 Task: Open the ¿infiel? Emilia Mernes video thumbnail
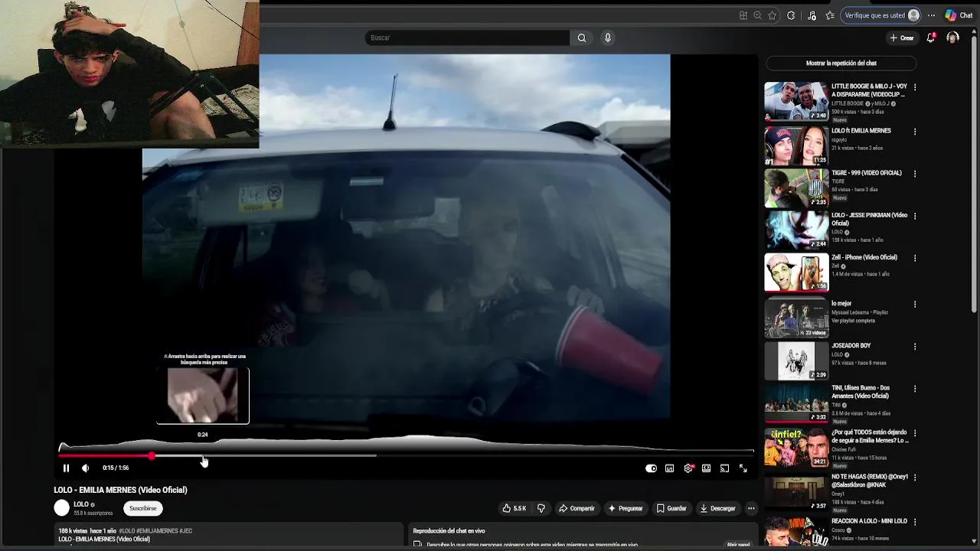click(796, 448)
